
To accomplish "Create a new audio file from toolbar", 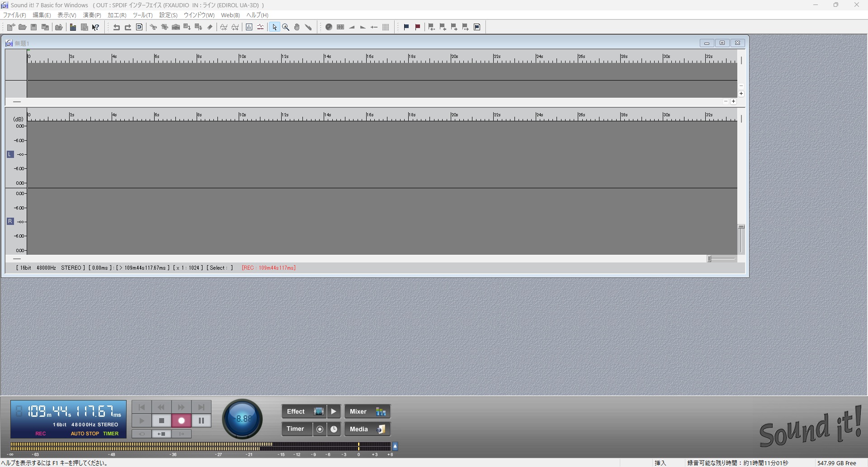I will pos(11,27).
